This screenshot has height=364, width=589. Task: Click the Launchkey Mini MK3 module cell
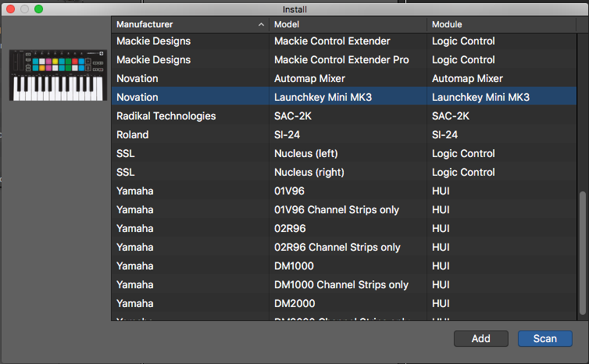[x=481, y=98]
